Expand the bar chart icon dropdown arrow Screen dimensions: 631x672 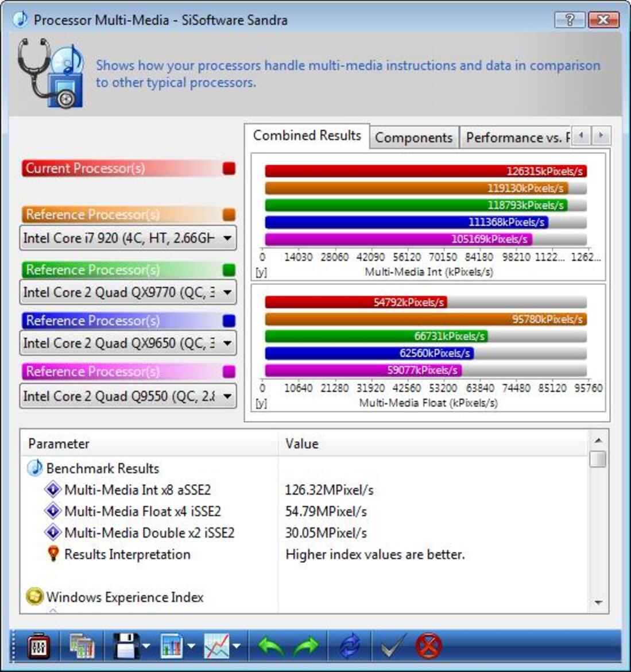point(191,646)
